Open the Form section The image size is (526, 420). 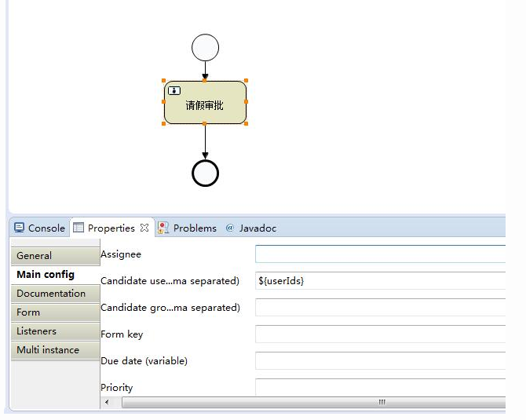tap(56, 312)
